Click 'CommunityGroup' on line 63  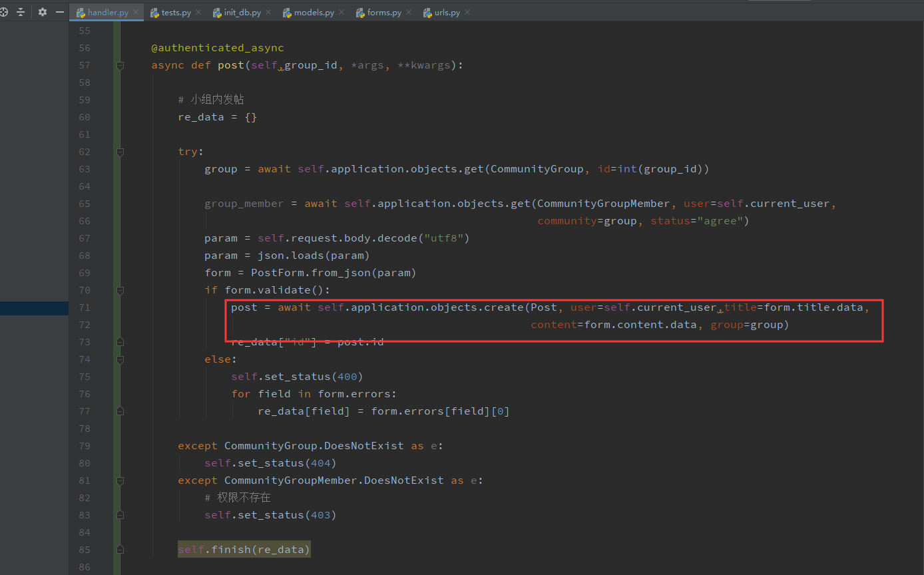[x=537, y=169]
